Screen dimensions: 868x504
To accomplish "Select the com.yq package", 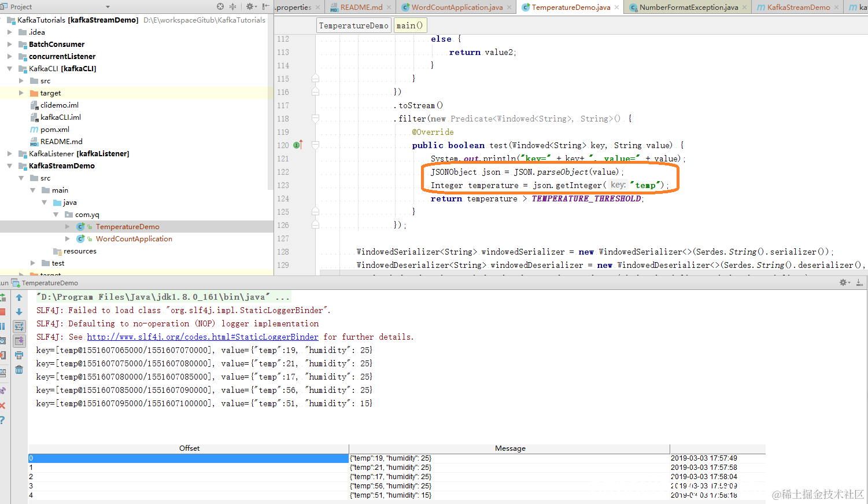I will [x=87, y=215].
